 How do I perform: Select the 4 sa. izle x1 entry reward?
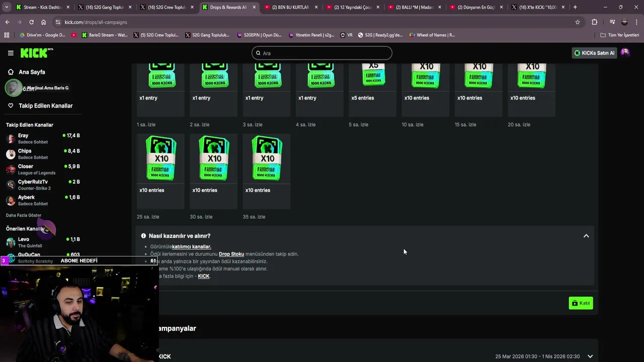click(x=319, y=89)
